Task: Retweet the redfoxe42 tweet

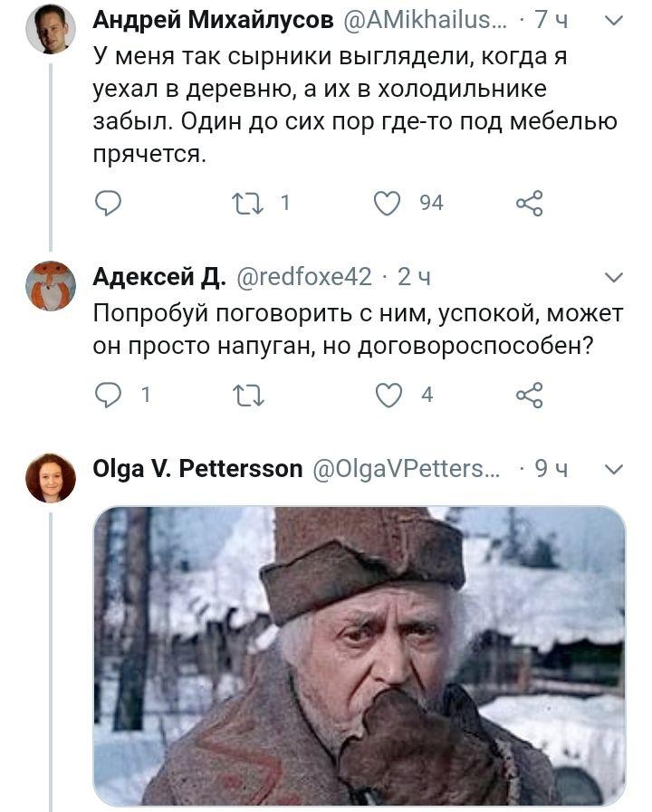Action: (x=246, y=395)
